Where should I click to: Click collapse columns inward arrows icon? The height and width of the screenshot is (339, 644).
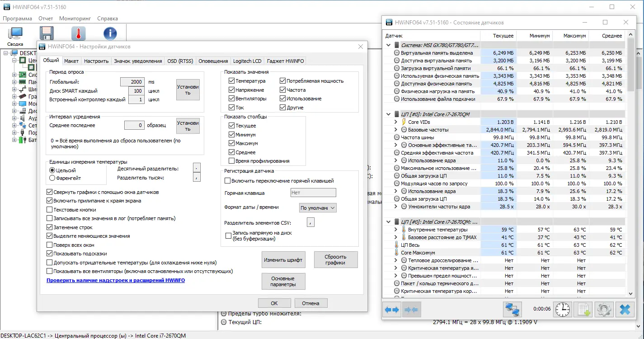pos(411,310)
